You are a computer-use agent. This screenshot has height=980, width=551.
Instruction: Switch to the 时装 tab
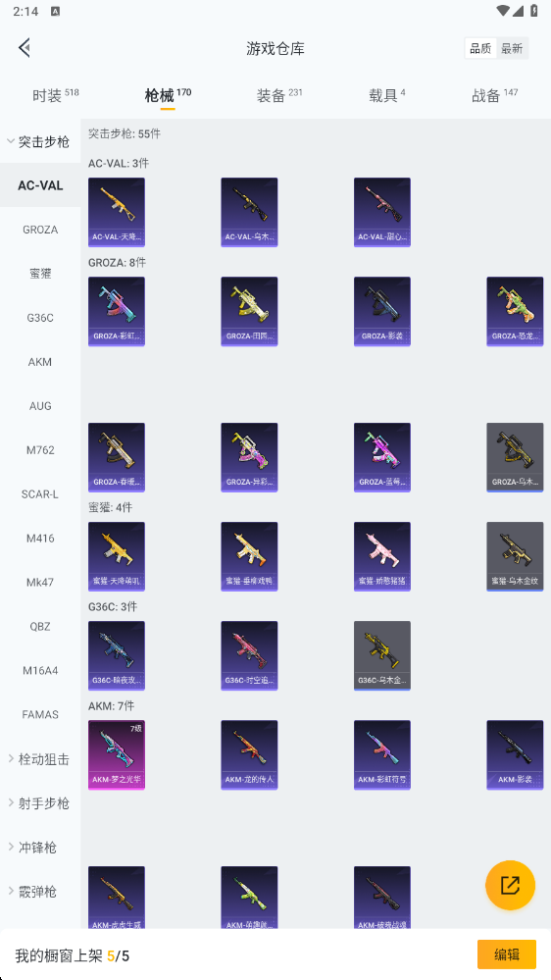56,95
